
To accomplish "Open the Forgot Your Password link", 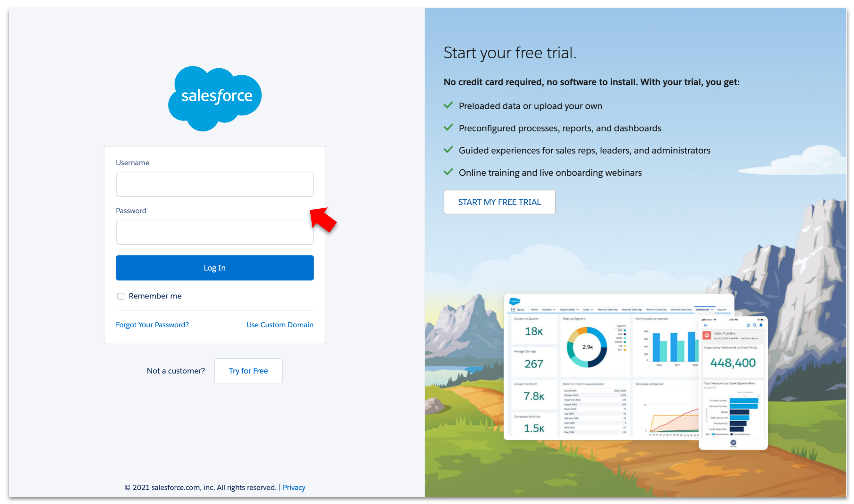I will point(152,325).
